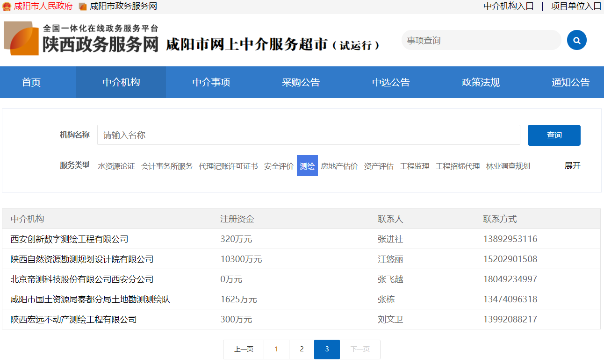Screen dimensions: 604x364
Task: Click the 1625万元 registered capital cell
Action: [239, 299]
